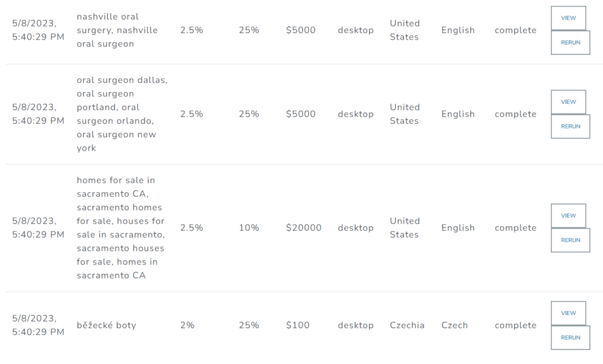Click the $20000 budget value
603x364 pixels.
point(303,228)
